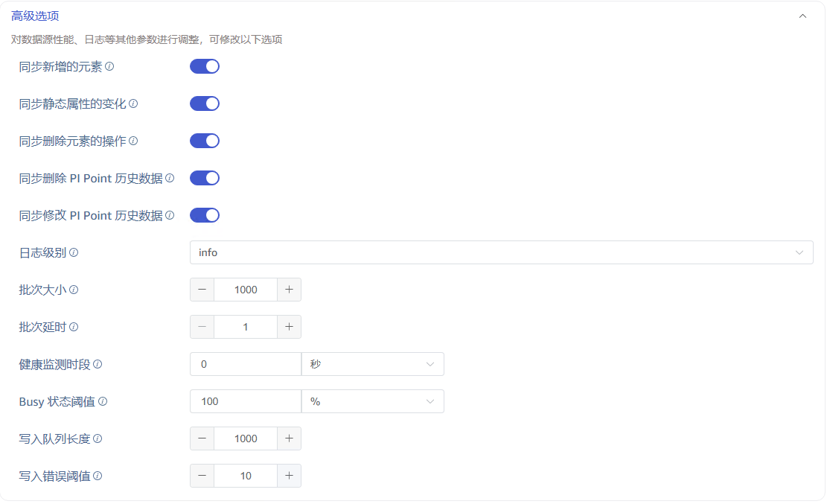The image size is (827, 504).
Task: Click the 高级选项 section title
Action: [35, 16]
